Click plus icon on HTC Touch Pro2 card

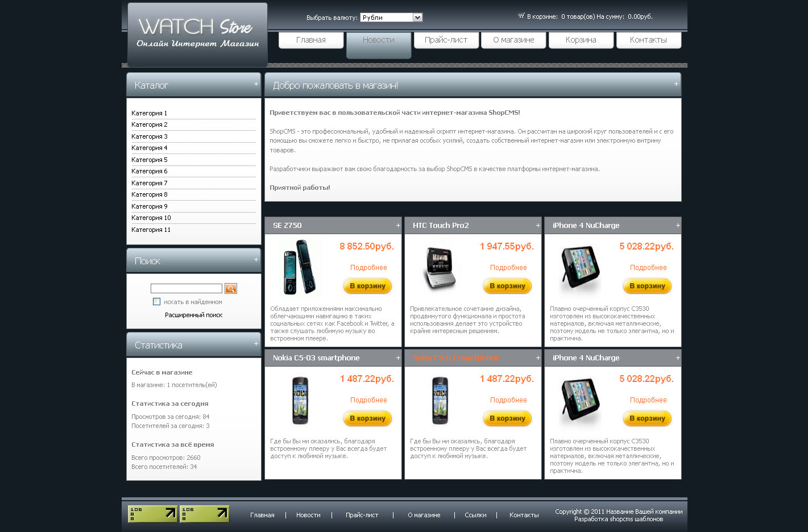(x=538, y=226)
